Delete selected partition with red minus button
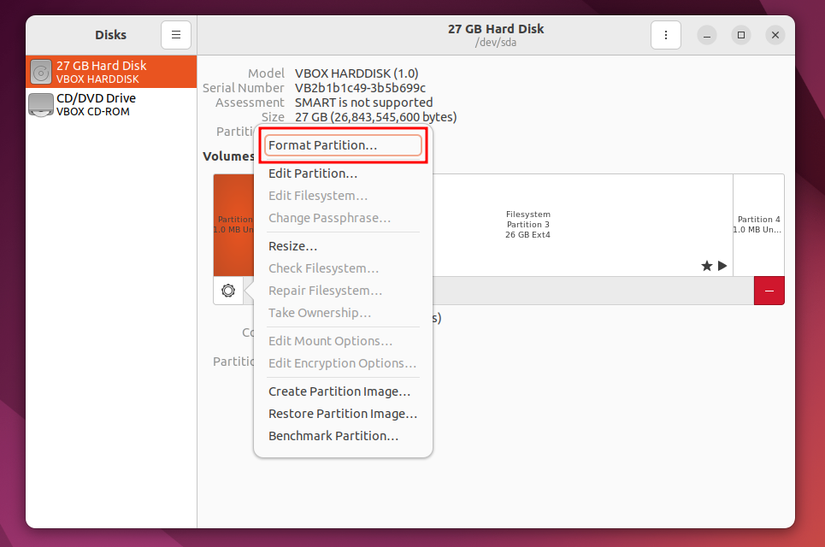This screenshot has width=825, height=547. pos(769,290)
